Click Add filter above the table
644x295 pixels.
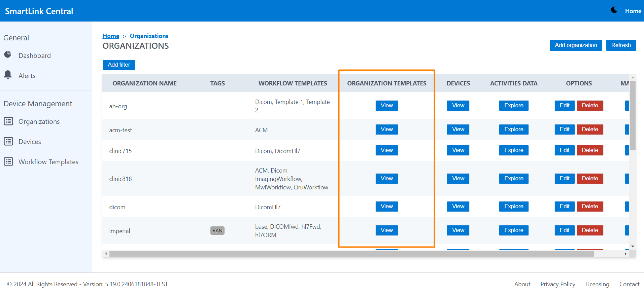click(x=118, y=65)
